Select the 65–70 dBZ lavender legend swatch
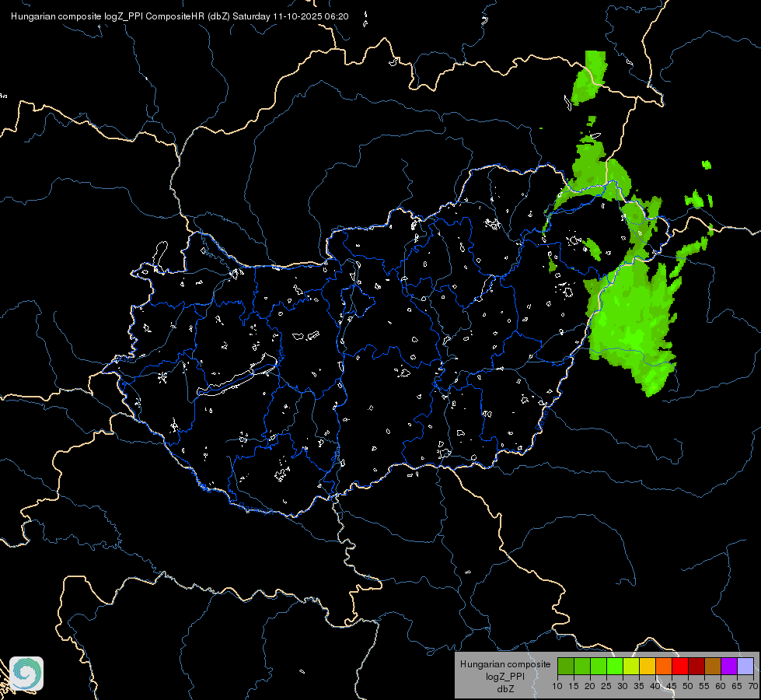Viewport: 761px width, 700px height. (745, 666)
